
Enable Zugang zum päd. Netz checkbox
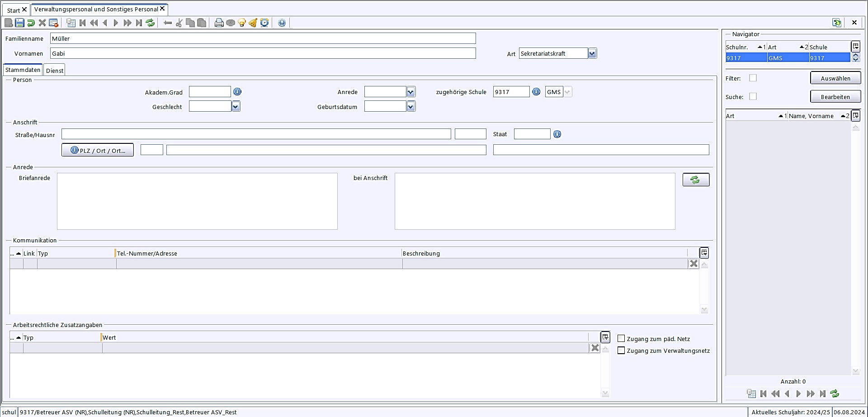(621, 338)
